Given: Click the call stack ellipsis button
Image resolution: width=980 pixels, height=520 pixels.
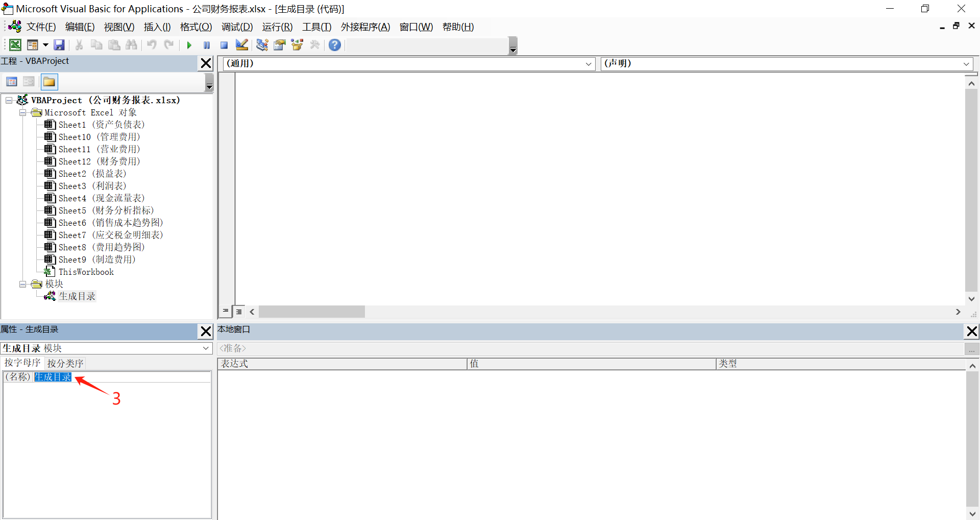Looking at the screenshot, I should (x=972, y=349).
